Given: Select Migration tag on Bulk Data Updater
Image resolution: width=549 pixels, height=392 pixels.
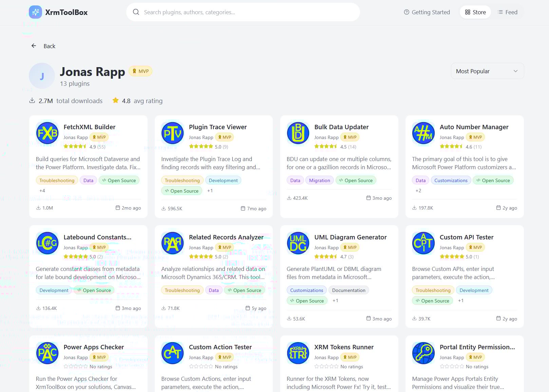Looking at the screenshot, I should click(320, 180).
